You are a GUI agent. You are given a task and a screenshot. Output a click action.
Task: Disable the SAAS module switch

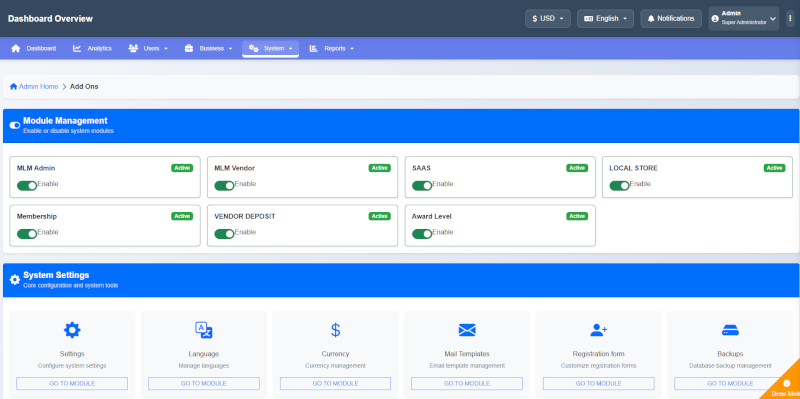click(422, 186)
